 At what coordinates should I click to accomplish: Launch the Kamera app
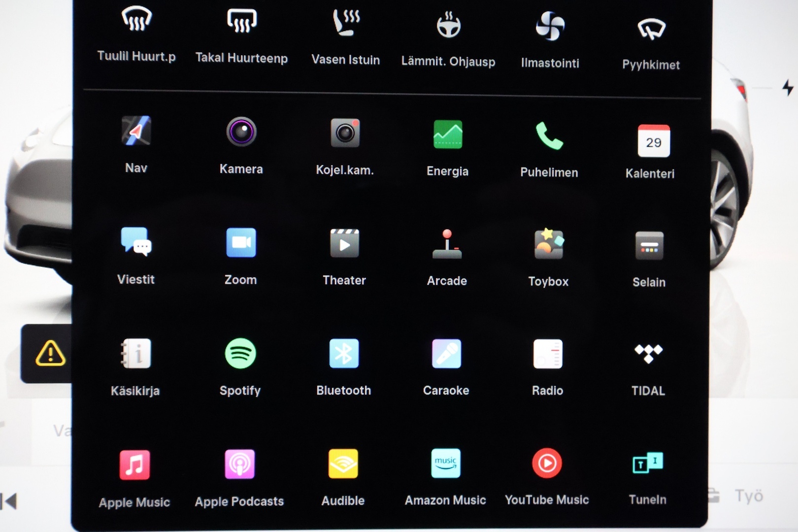[x=241, y=132]
